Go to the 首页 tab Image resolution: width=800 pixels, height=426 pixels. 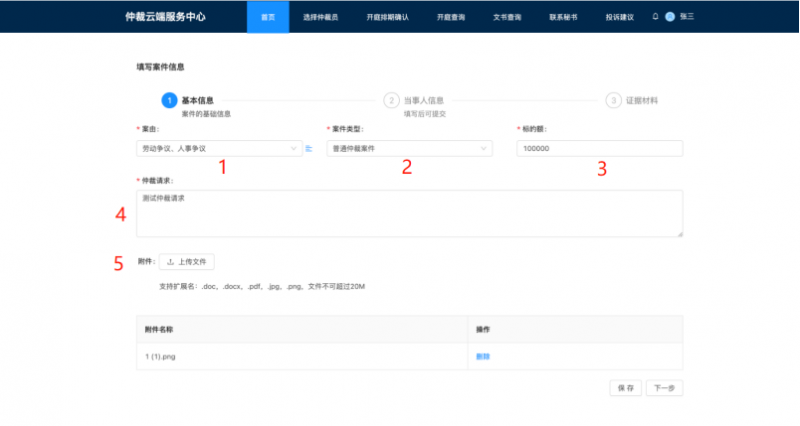[268, 17]
